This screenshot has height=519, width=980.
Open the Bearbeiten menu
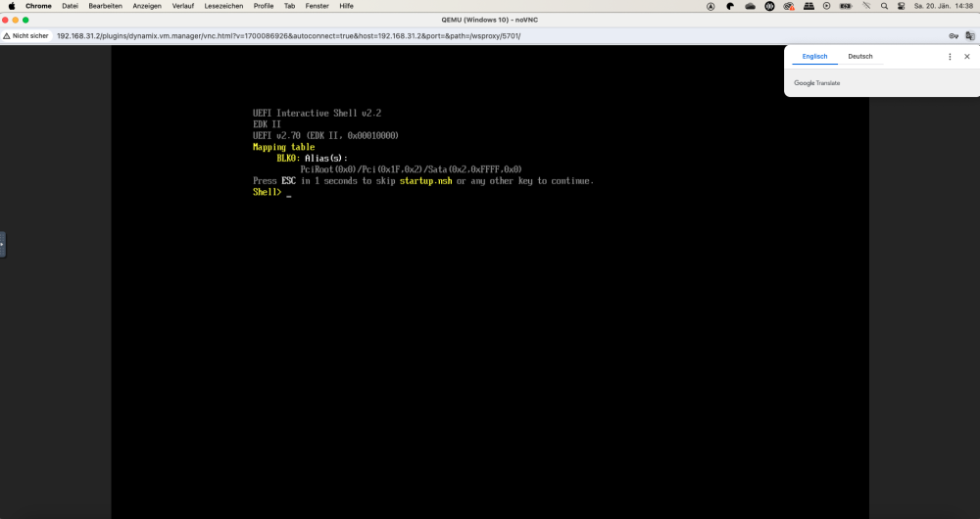pos(105,6)
